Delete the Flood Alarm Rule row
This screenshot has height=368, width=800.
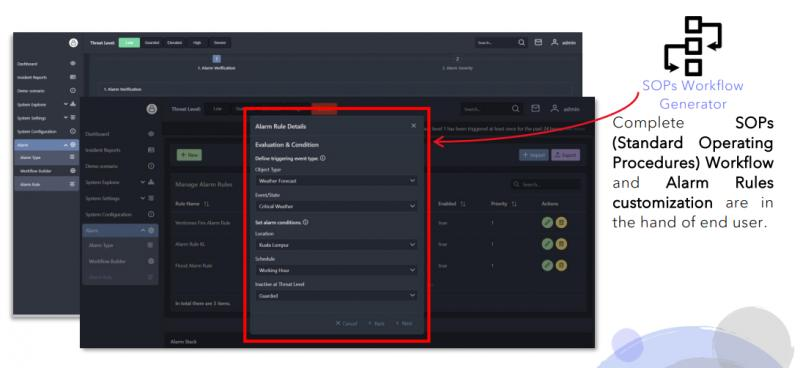click(x=561, y=265)
